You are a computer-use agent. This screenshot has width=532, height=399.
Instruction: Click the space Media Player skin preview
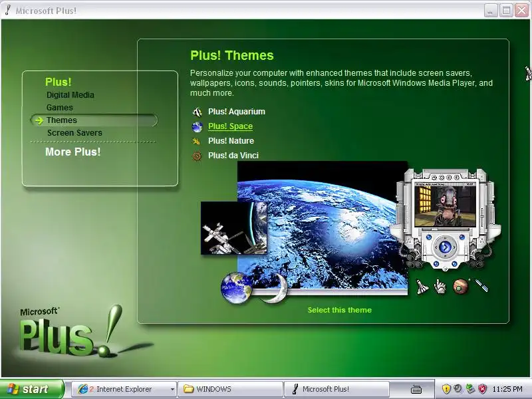[x=445, y=219]
